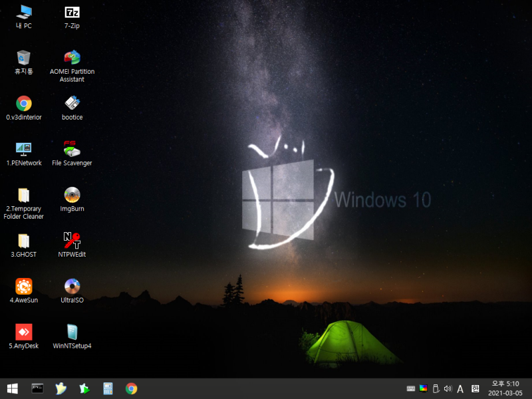
Task: Select the UltraISO disc icon
Action: coord(72,286)
